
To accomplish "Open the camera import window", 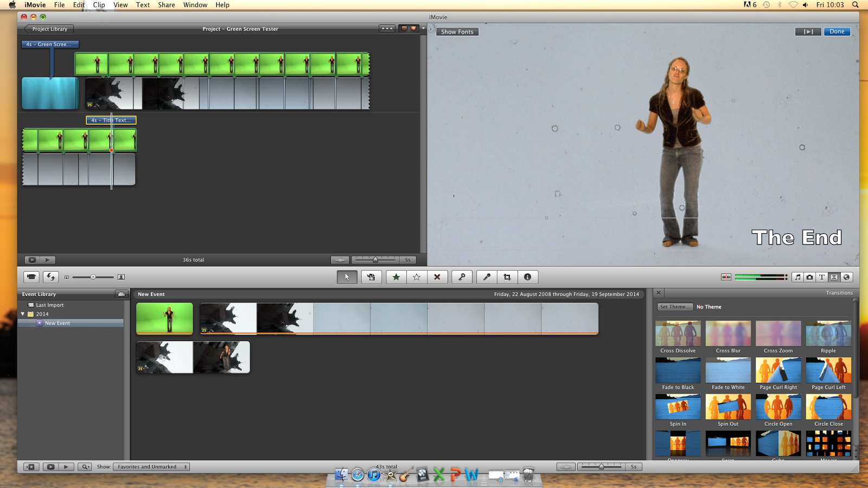I will click(x=31, y=277).
